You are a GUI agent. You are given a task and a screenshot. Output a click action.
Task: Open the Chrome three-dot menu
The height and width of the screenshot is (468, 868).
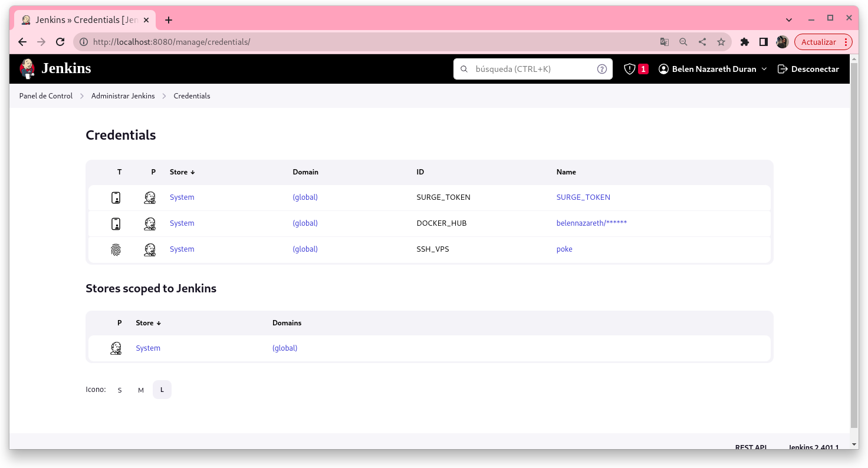coord(846,42)
